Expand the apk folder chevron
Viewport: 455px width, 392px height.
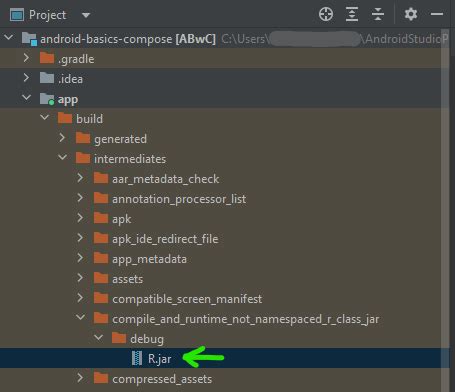tap(80, 218)
